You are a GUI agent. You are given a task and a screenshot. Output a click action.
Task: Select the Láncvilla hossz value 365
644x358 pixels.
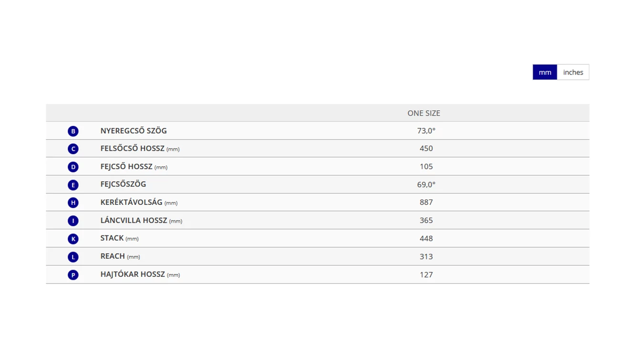[x=426, y=221]
